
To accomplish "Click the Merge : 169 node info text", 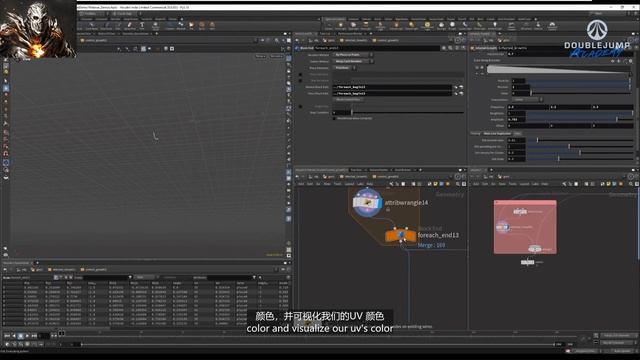I will pyautogui.click(x=431, y=245).
